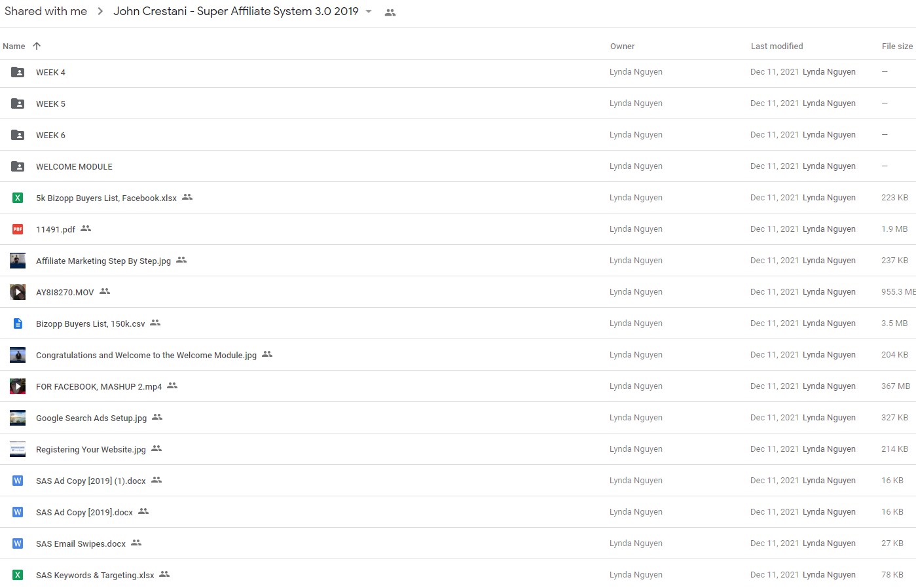Viewport: 916px width, 588px height.
Task: Select the WEEK 6 folder name
Action: tap(50, 136)
